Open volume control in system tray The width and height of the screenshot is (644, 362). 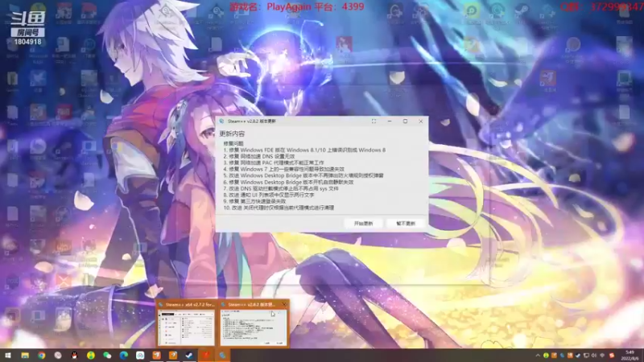click(594, 356)
